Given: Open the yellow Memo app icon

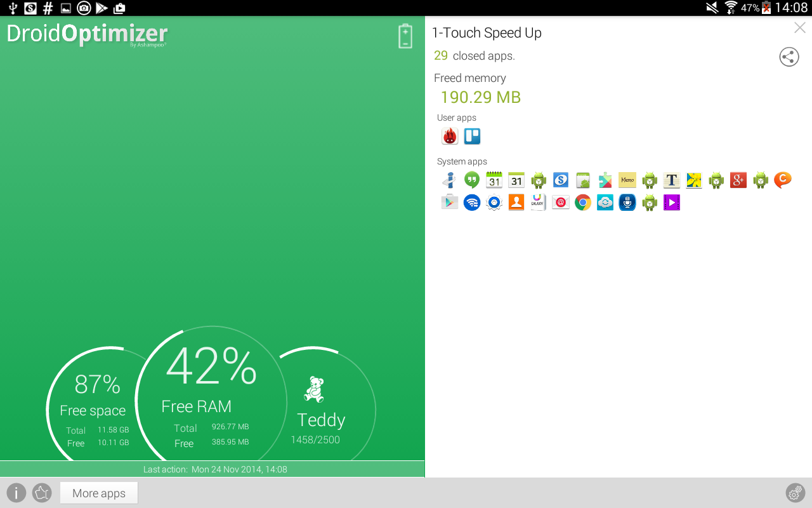Looking at the screenshot, I should (x=627, y=180).
